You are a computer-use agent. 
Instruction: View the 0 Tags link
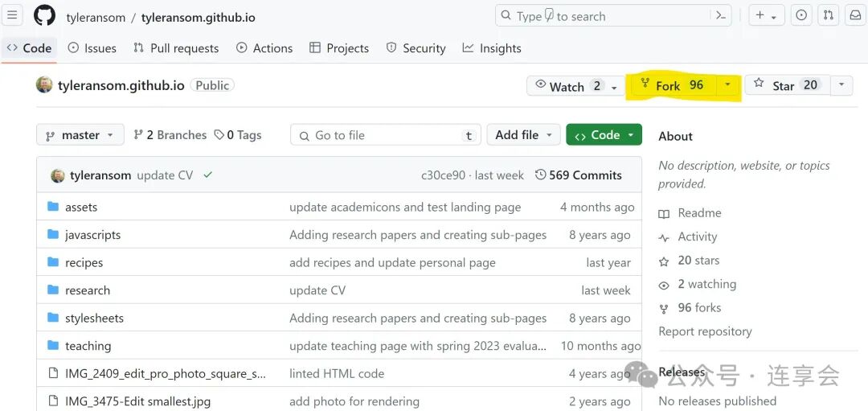[x=238, y=134]
